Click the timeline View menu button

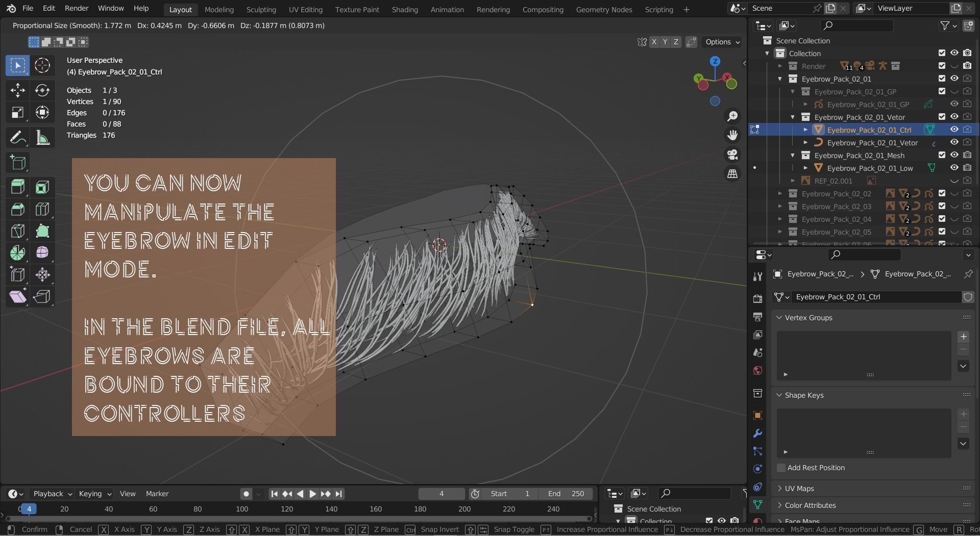point(128,494)
